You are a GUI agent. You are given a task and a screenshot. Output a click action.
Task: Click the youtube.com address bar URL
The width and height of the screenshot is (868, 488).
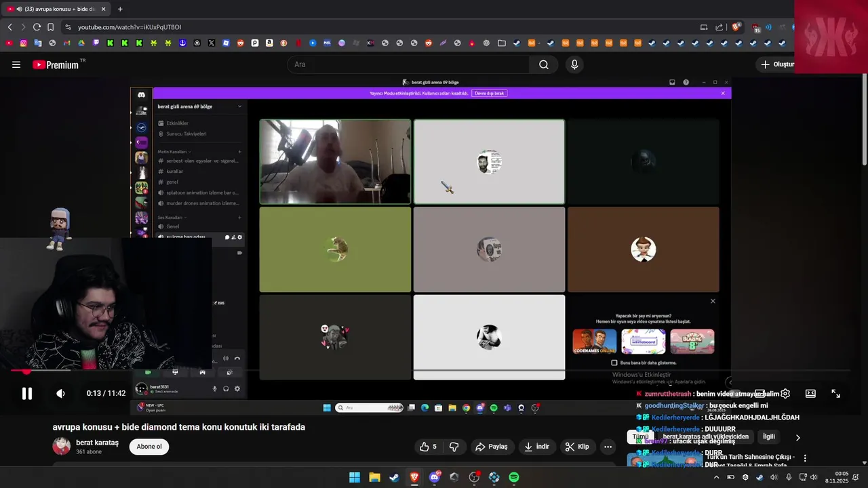(130, 27)
